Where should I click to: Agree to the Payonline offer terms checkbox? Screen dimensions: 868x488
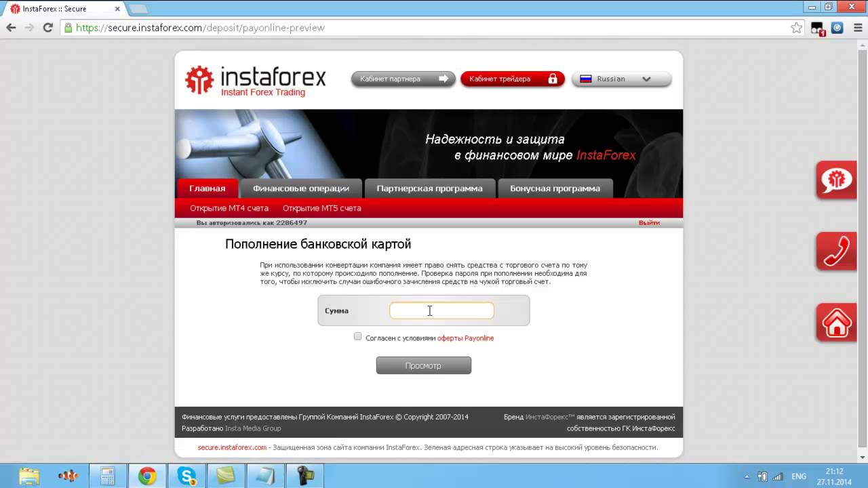(x=358, y=336)
